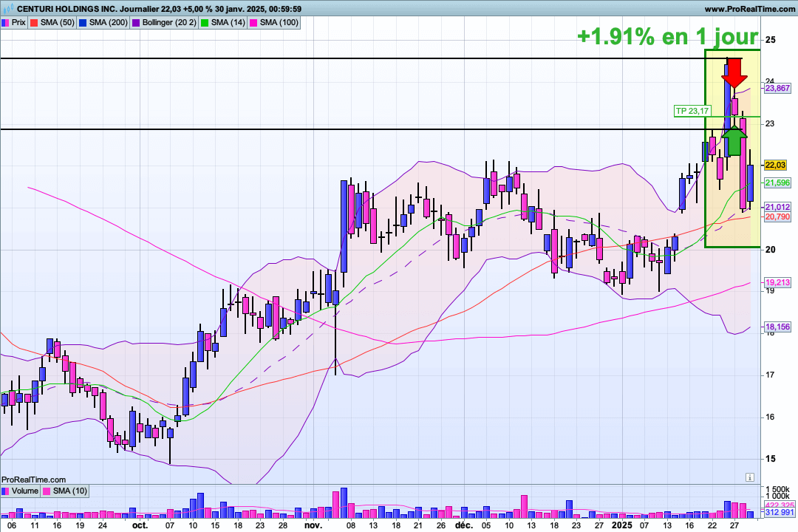Viewport: 798px width, 532px height.
Task: Click the 2025 year marker on date axis
Action: point(621,525)
